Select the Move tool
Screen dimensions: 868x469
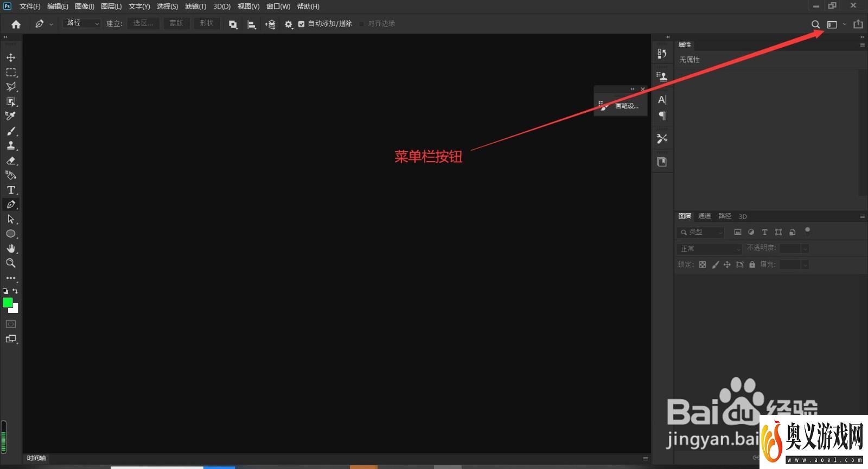click(x=11, y=57)
